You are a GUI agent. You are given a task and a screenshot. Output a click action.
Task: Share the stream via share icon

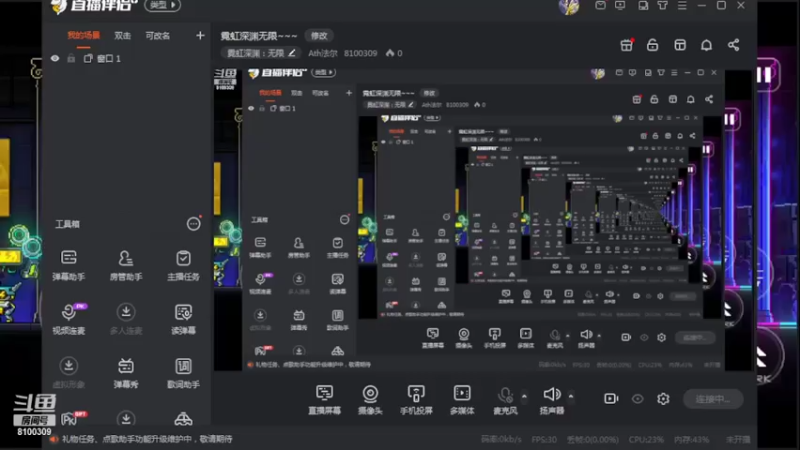pyautogui.click(x=733, y=45)
